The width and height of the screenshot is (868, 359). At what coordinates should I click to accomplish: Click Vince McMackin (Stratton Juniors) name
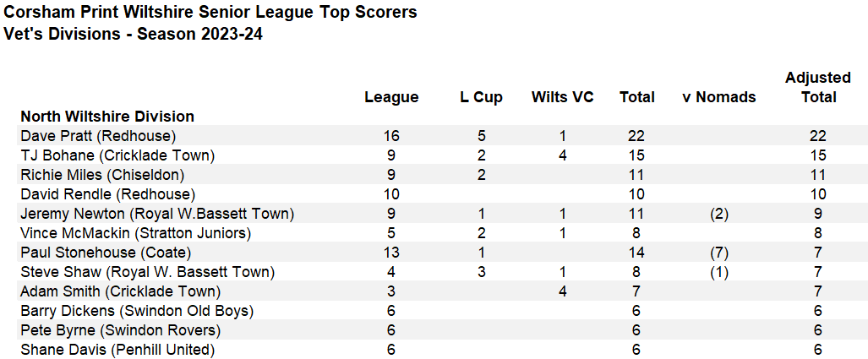click(x=135, y=233)
